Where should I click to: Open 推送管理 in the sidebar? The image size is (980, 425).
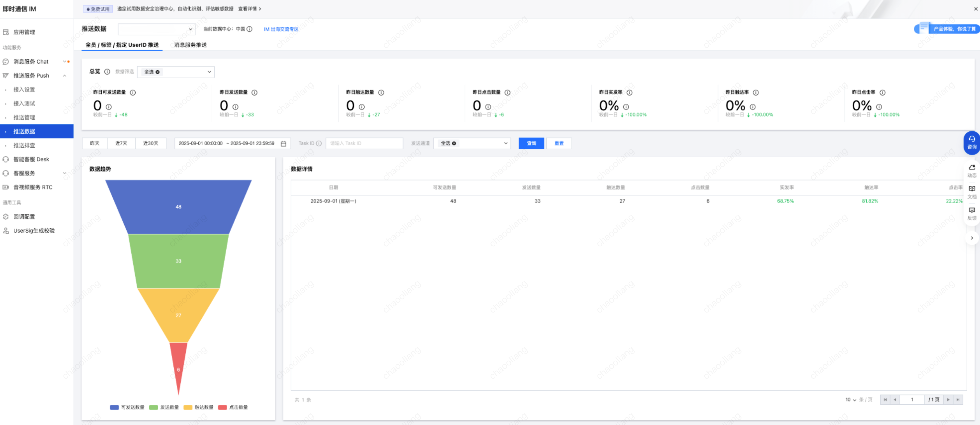click(24, 117)
